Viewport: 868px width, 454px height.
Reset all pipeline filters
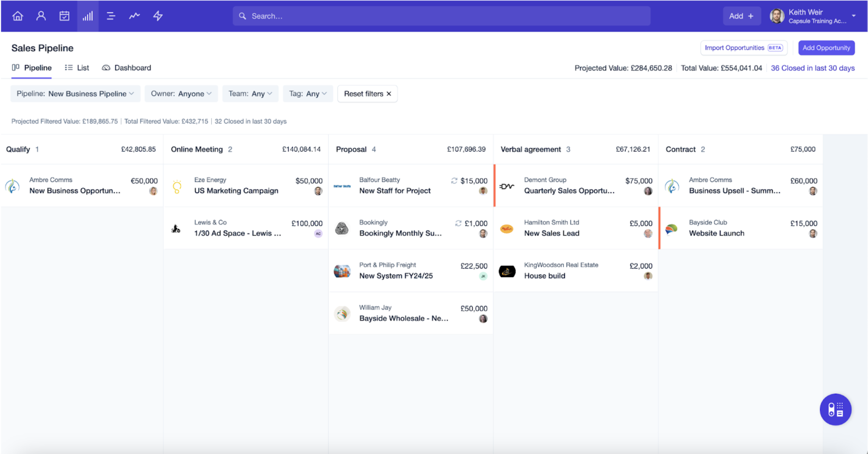[x=367, y=94]
